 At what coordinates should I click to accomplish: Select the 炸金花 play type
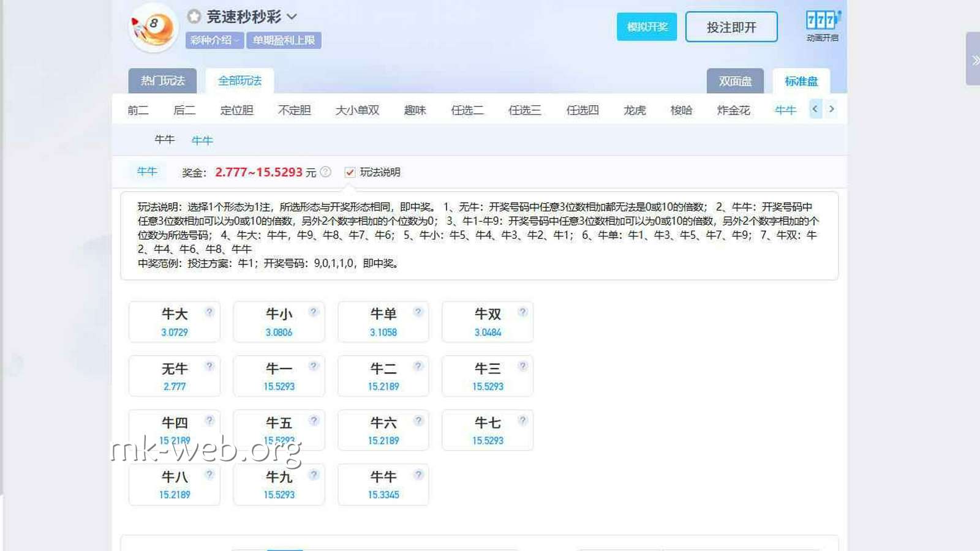(x=733, y=110)
